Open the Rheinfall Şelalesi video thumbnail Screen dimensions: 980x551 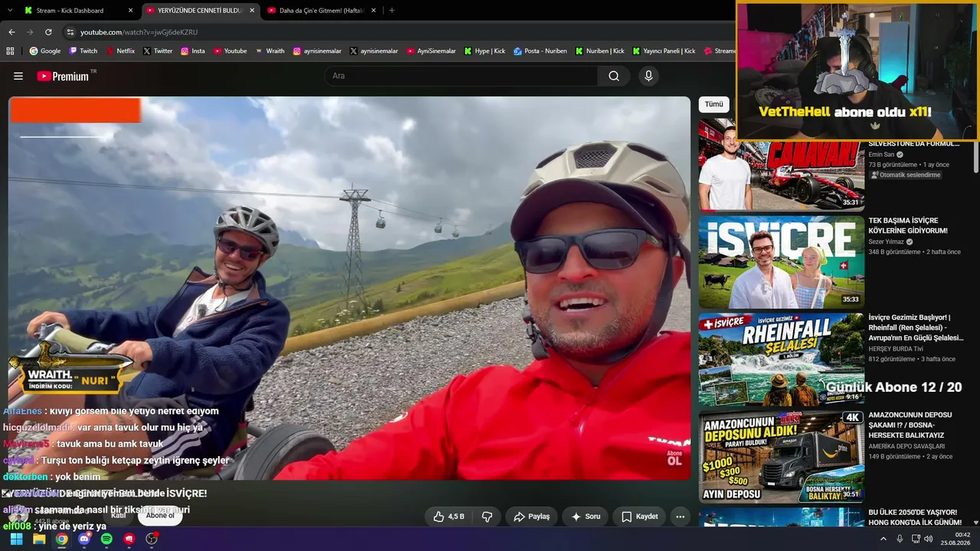[781, 359]
